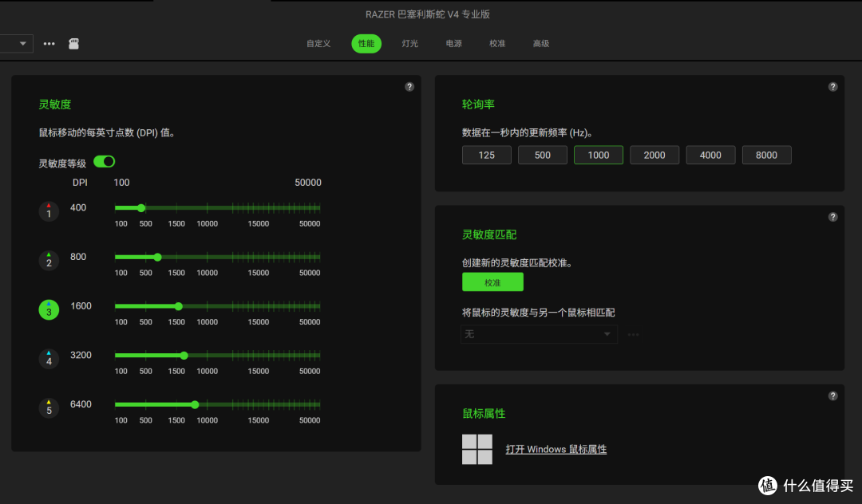
Task: Set polling rate to 500 Hz
Action: (543, 155)
